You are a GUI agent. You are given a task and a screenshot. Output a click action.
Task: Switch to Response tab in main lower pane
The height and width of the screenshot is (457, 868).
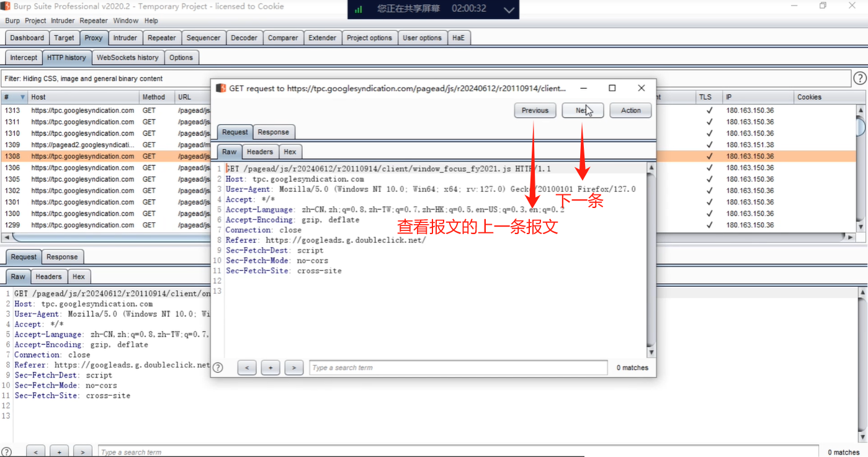click(62, 257)
